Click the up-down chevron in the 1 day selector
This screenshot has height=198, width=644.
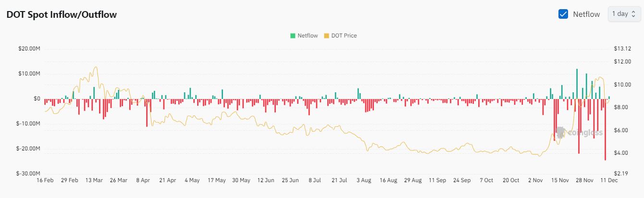click(633, 14)
